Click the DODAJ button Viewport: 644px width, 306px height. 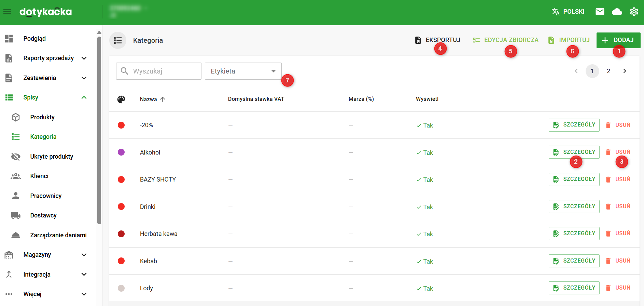(618, 40)
